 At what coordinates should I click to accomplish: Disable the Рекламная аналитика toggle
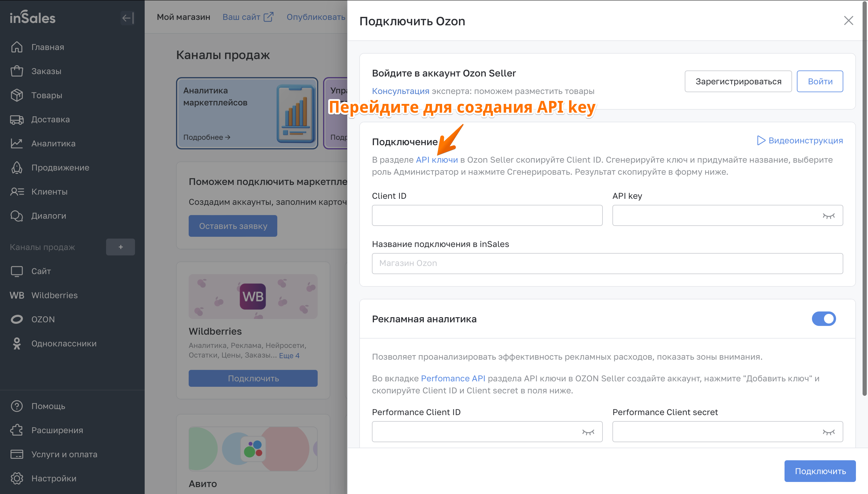tap(823, 319)
